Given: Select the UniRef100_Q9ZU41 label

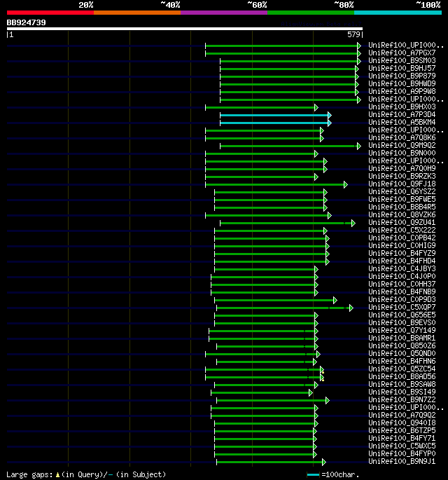Looking at the screenshot, I should click(x=402, y=223).
